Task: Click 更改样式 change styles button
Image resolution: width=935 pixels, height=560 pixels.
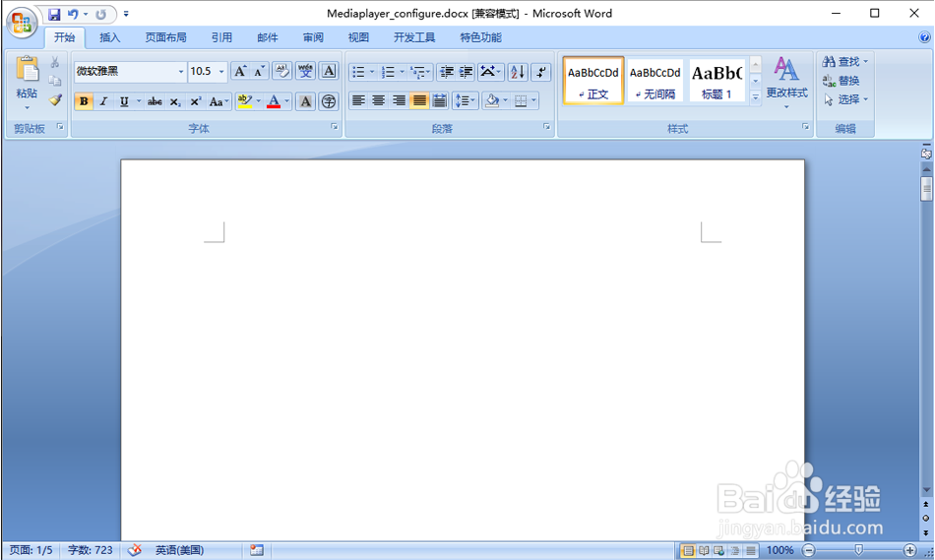Action: pos(786,83)
